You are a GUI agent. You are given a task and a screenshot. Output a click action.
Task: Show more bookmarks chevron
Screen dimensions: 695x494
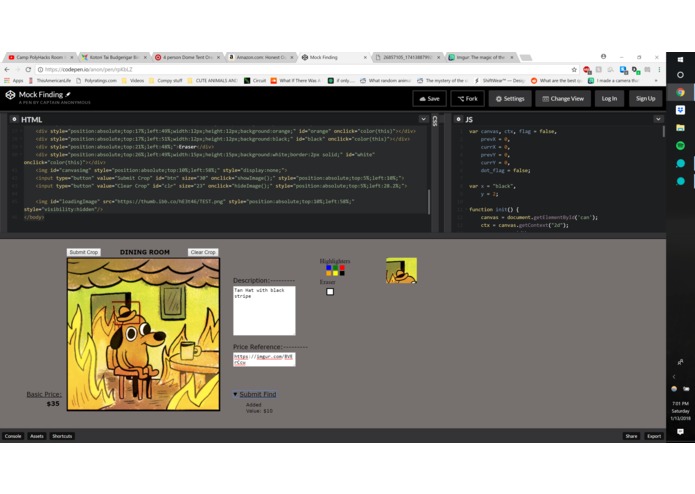tap(656, 81)
